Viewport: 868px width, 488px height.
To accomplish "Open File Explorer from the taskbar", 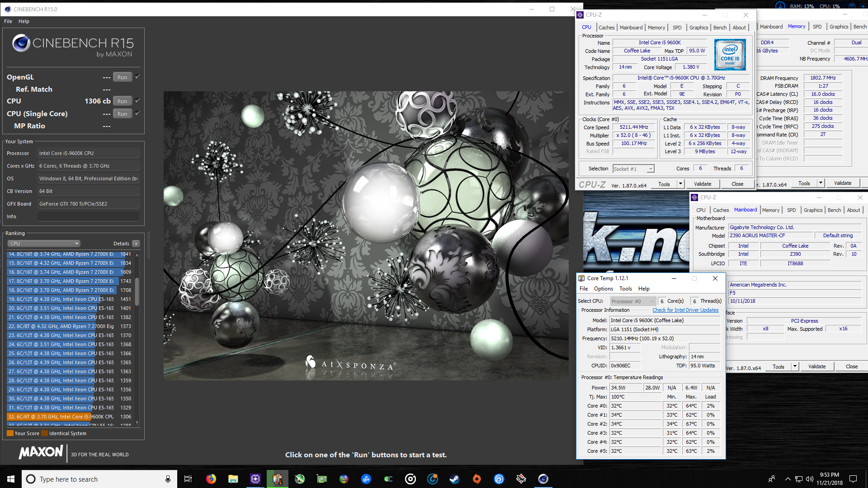I will (233, 479).
